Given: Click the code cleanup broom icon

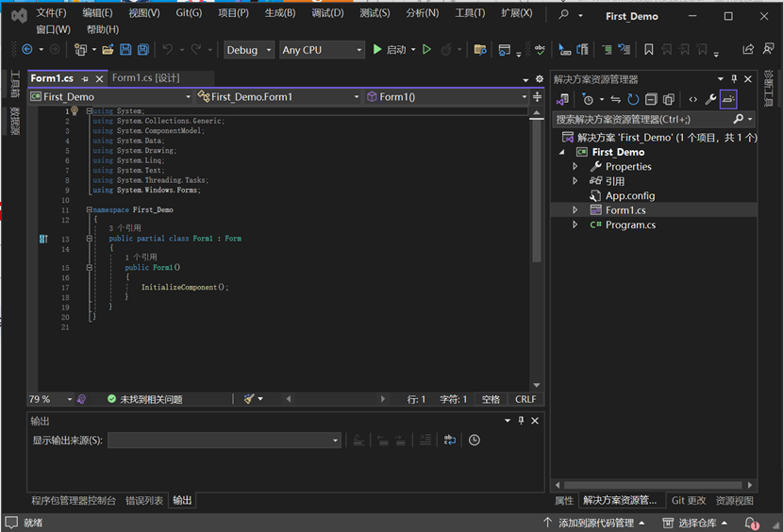Looking at the screenshot, I should [x=249, y=399].
